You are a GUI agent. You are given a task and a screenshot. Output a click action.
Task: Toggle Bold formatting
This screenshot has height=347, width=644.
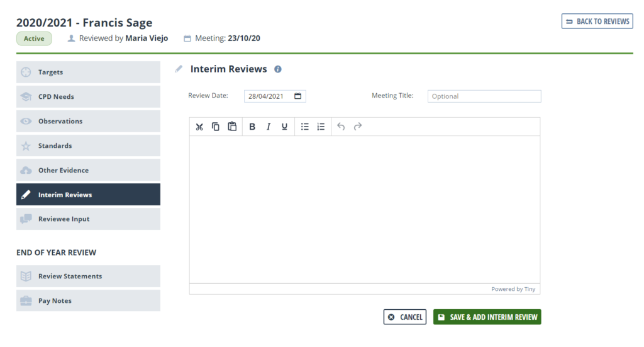[252, 127]
